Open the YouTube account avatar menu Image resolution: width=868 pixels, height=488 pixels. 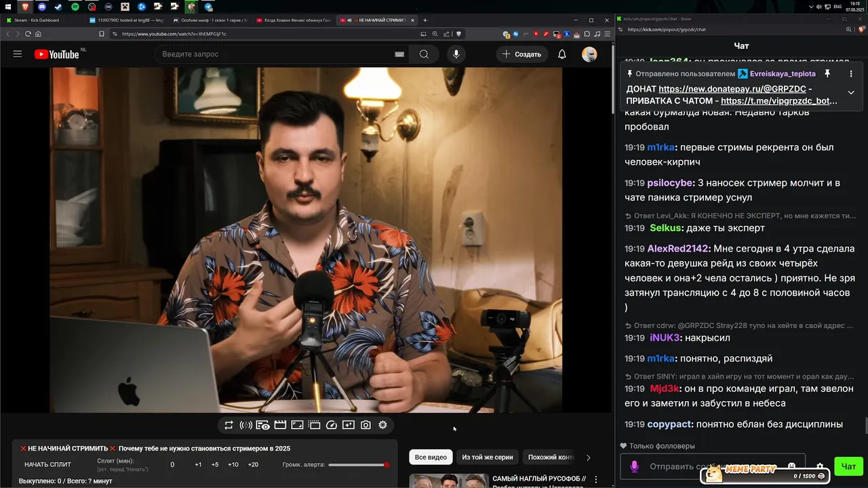[589, 54]
